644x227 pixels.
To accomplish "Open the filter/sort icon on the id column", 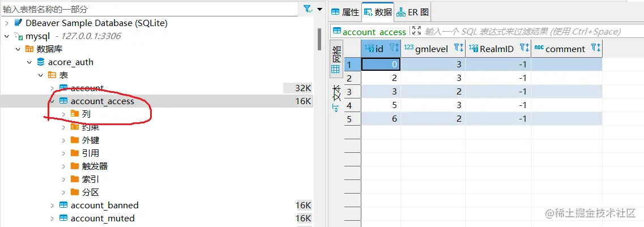I will click(x=394, y=48).
